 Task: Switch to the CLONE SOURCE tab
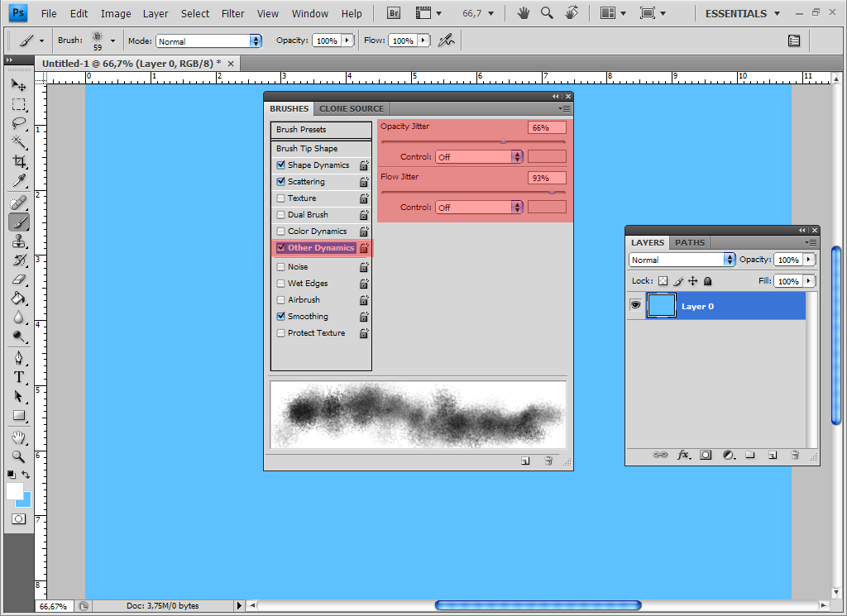point(351,108)
